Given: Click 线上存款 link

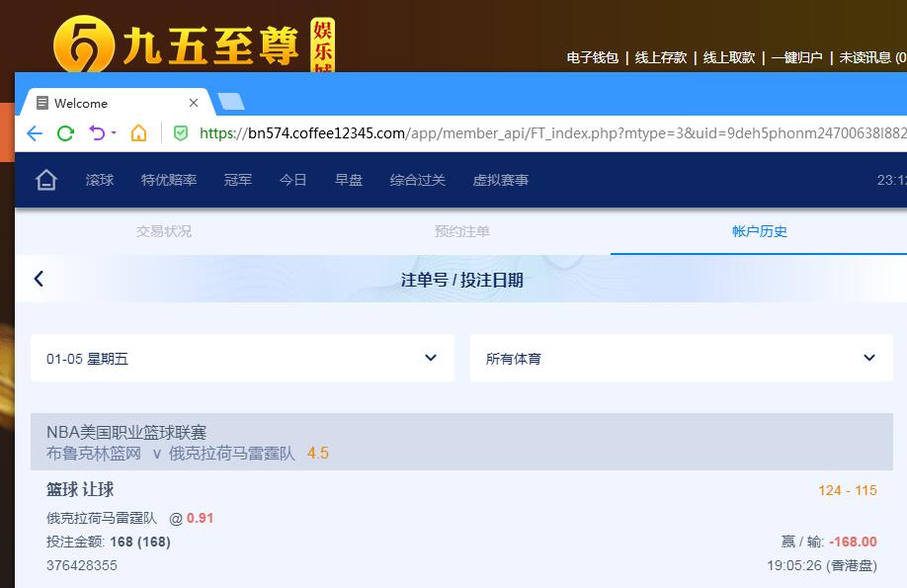Looking at the screenshot, I should [x=661, y=58].
